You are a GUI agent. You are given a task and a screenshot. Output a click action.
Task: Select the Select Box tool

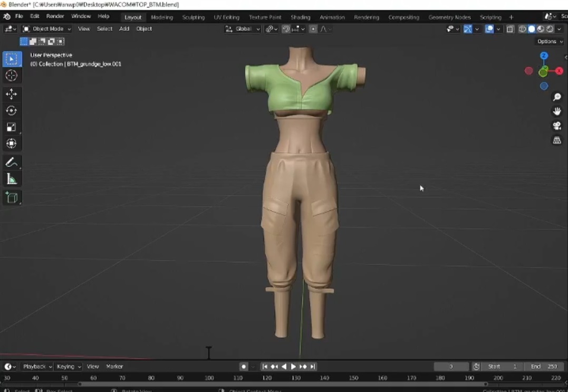(12, 59)
